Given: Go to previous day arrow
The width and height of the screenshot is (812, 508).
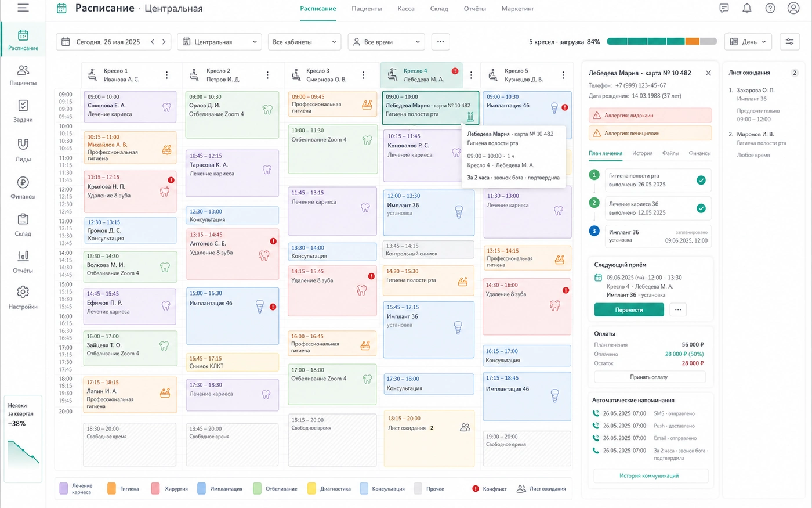Looking at the screenshot, I should click(153, 42).
